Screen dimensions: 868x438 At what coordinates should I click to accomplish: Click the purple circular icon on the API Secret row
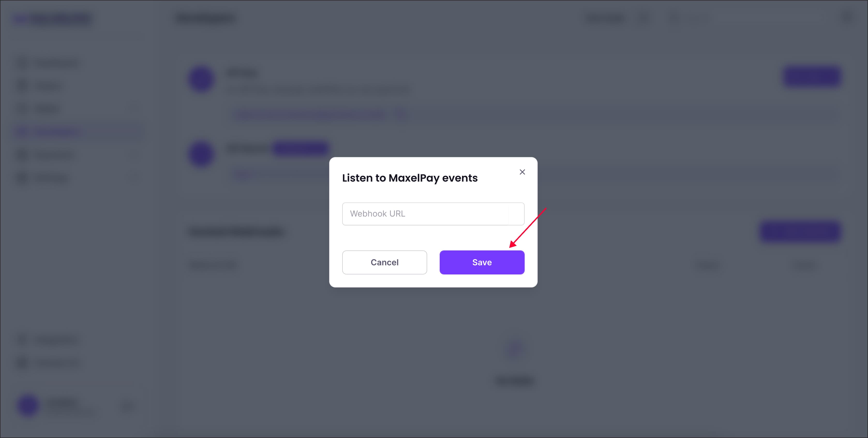pos(201,155)
